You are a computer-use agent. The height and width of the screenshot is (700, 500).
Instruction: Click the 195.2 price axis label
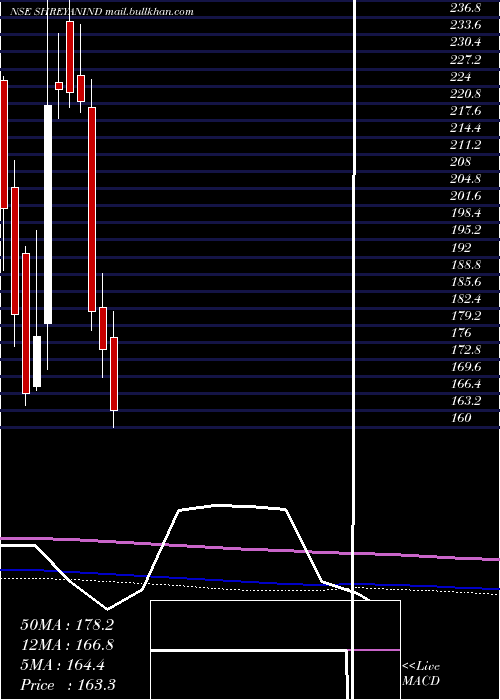(465, 230)
